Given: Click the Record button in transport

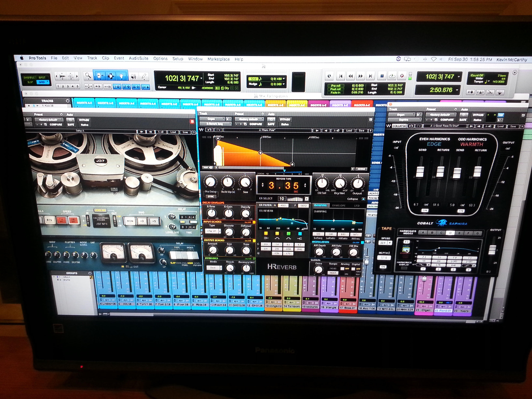Looking at the screenshot, I should click(402, 76).
